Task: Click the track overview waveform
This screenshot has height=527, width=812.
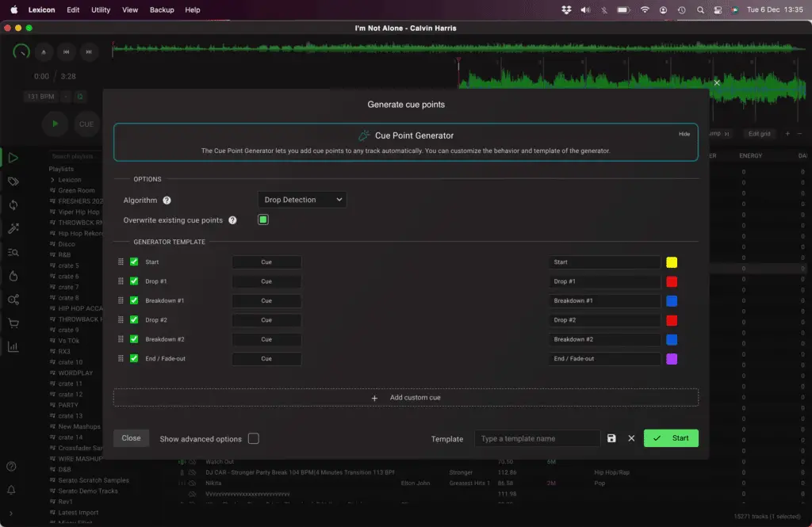Action: [x=458, y=48]
